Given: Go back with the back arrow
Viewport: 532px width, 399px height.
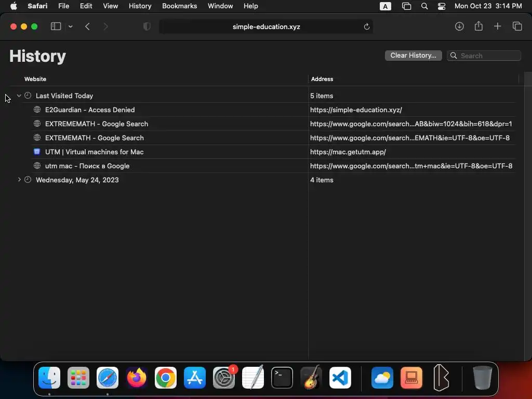Looking at the screenshot, I should pos(87,26).
